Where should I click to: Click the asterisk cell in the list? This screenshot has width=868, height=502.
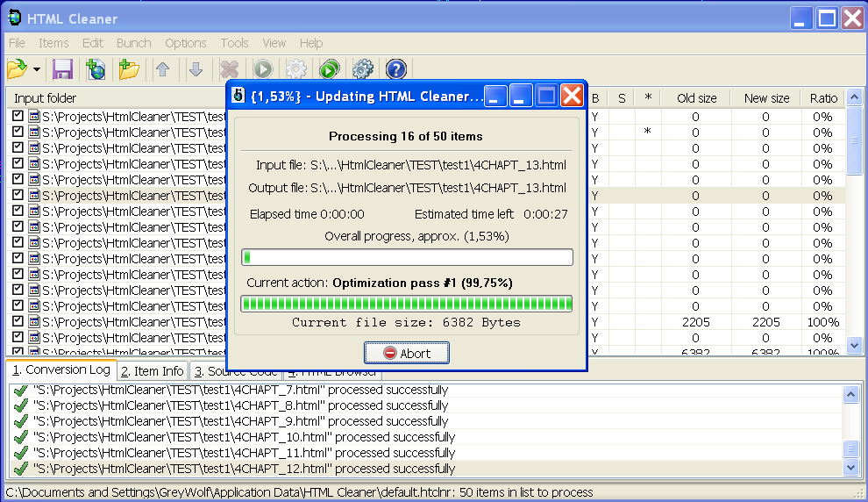(x=647, y=133)
